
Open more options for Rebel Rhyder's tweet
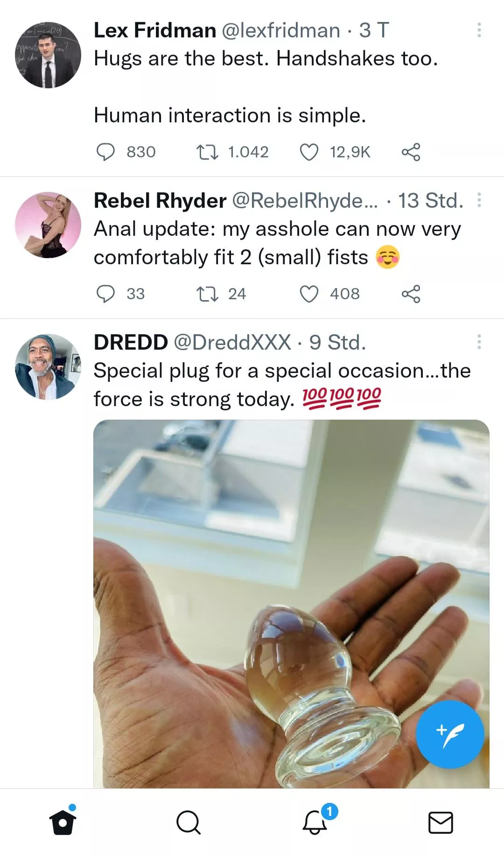tap(479, 201)
